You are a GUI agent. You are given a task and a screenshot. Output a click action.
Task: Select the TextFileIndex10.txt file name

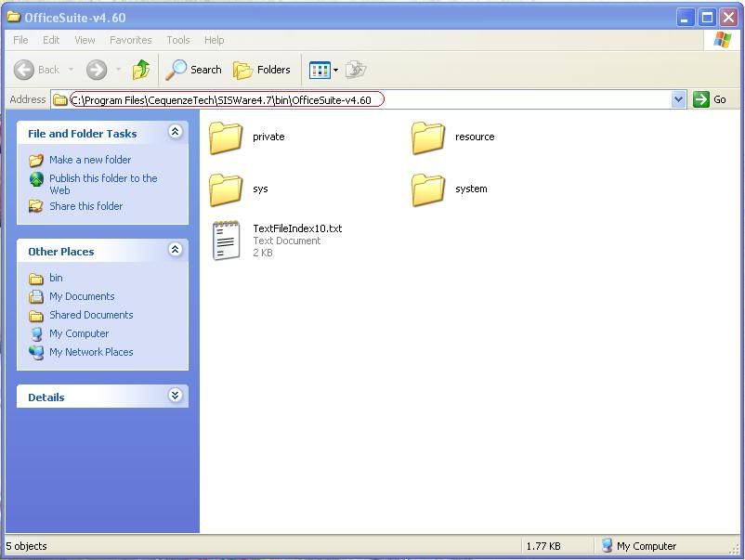coord(297,228)
